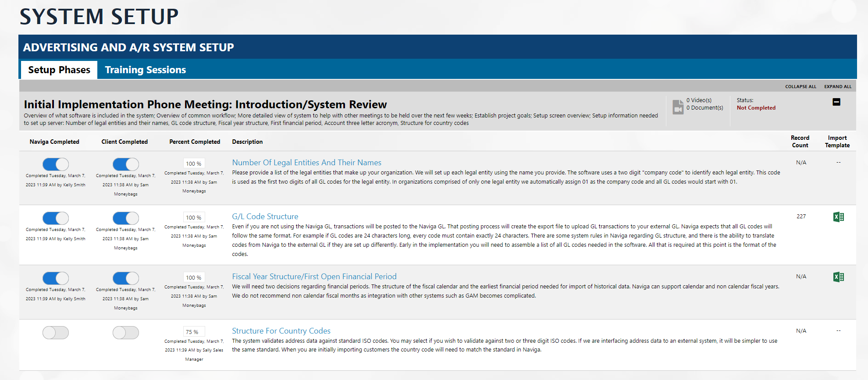868x380 pixels.
Task: Enable Client Completed for Country Codes
Action: pos(126,333)
